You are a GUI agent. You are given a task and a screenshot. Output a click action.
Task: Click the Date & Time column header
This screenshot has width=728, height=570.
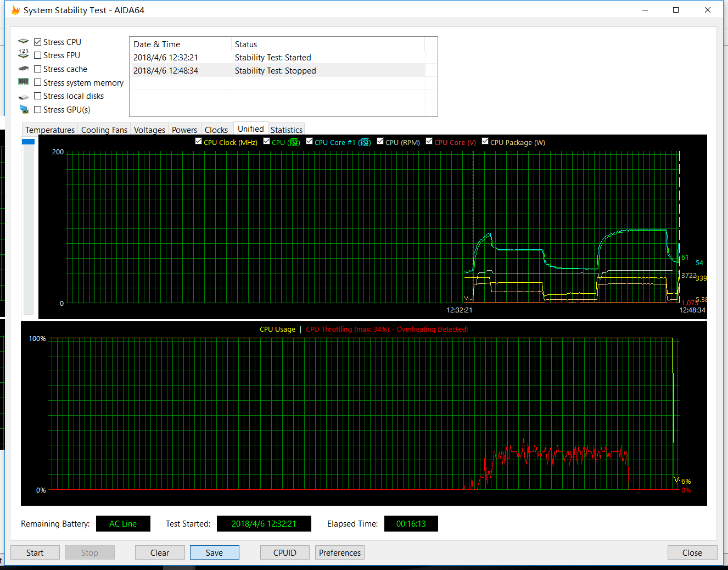pyautogui.click(x=181, y=44)
